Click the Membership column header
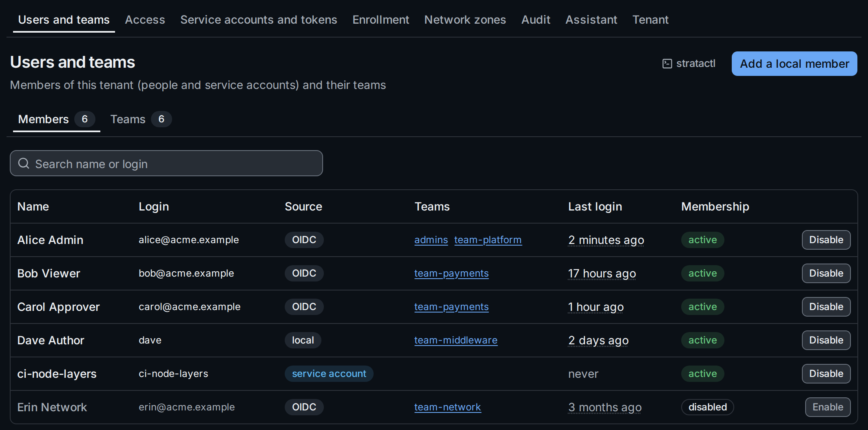The height and width of the screenshot is (430, 868). coord(715,206)
